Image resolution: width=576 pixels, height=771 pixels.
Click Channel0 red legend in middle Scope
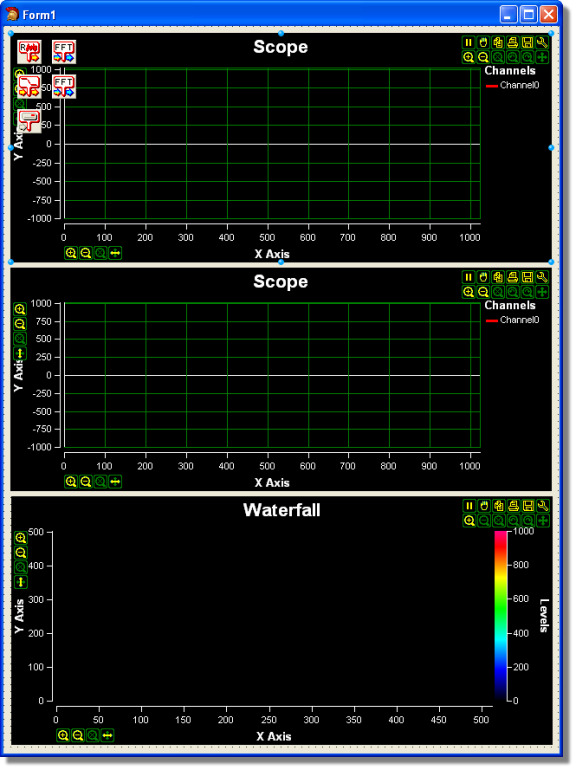click(513, 320)
